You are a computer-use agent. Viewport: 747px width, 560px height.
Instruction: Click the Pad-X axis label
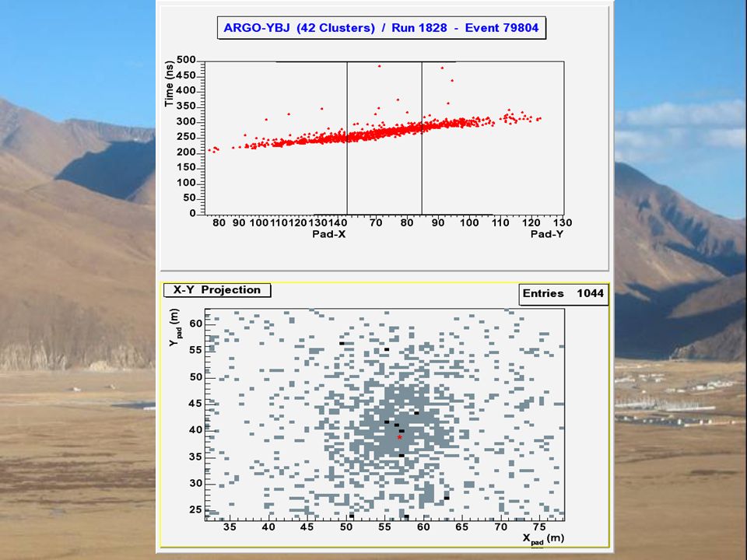click(328, 234)
